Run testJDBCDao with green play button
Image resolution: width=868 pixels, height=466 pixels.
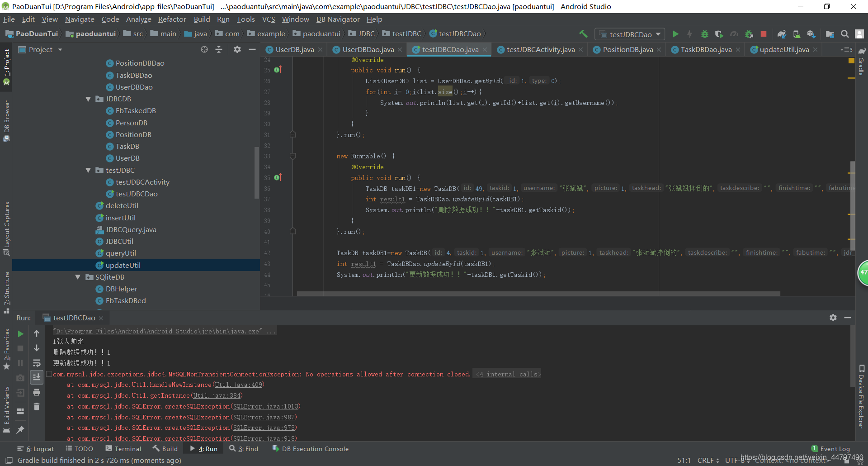tap(675, 34)
